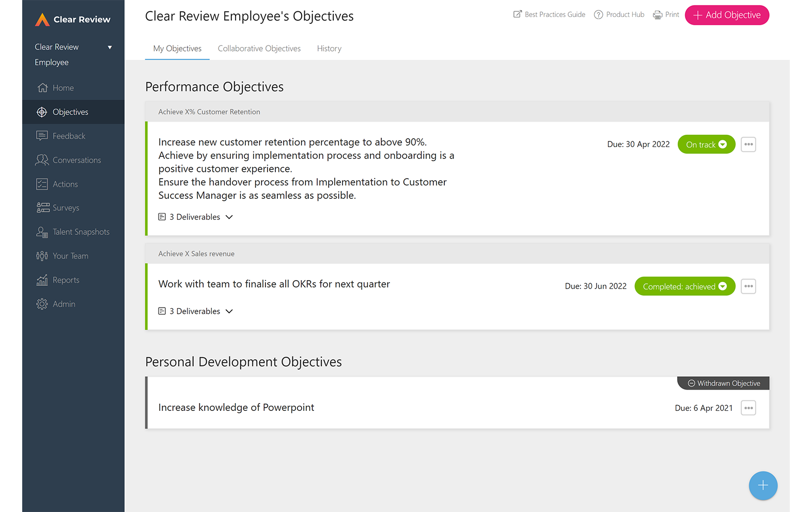Open the Feedback sidebar icon
The height and width of the screenshot is (512, 812).
[42, 136]
